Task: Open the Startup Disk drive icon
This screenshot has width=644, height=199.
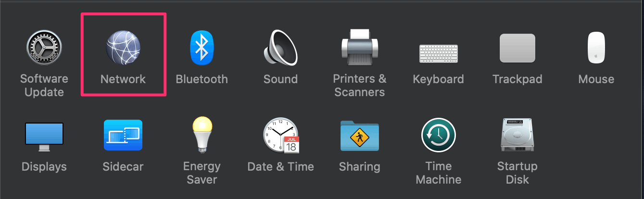Action: (x=517, y=135)
